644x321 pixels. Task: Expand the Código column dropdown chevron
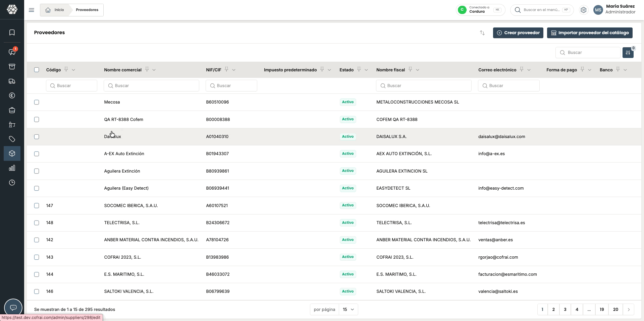(73, 70)
